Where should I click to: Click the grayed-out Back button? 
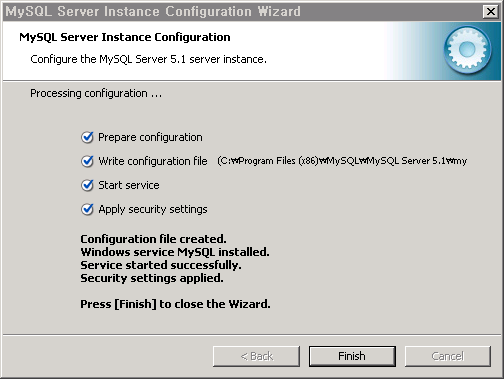[256, 356]
